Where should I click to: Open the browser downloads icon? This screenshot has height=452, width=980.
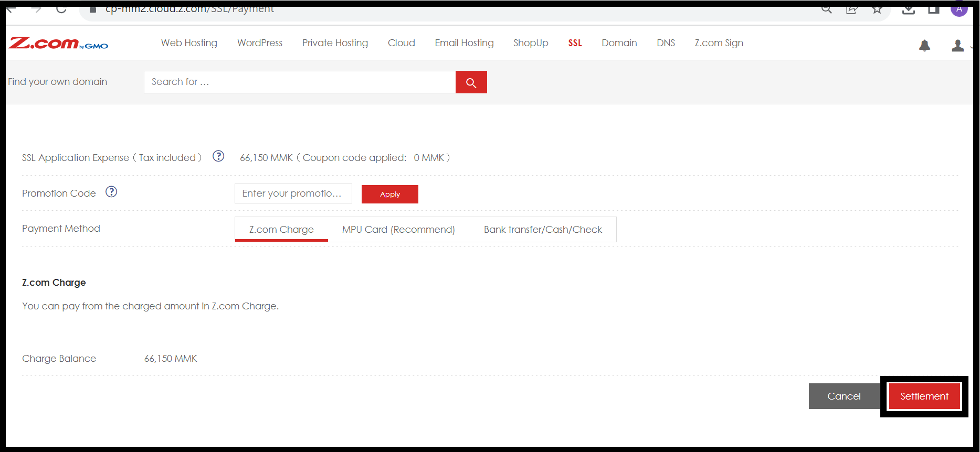909,9
